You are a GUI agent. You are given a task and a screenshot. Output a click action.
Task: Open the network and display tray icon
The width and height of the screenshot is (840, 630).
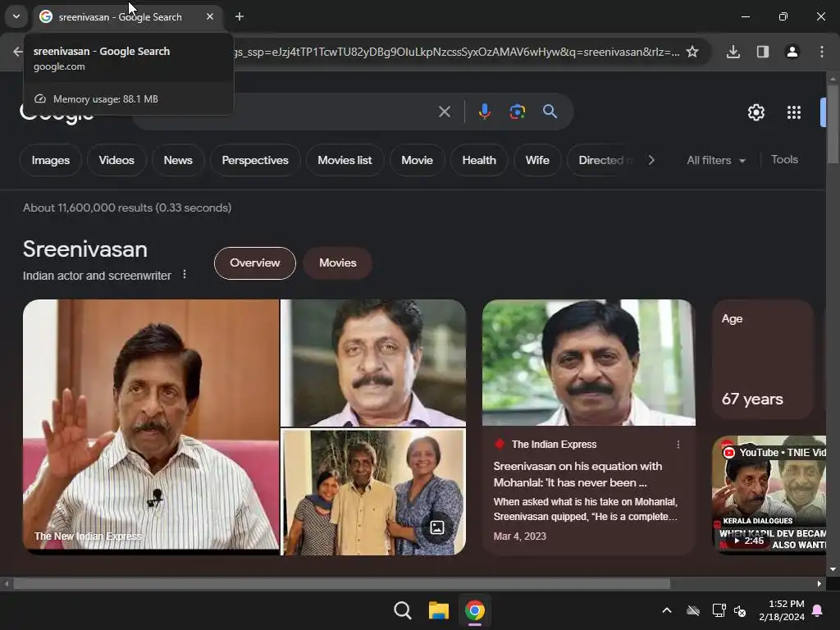[x=719, y=610]
